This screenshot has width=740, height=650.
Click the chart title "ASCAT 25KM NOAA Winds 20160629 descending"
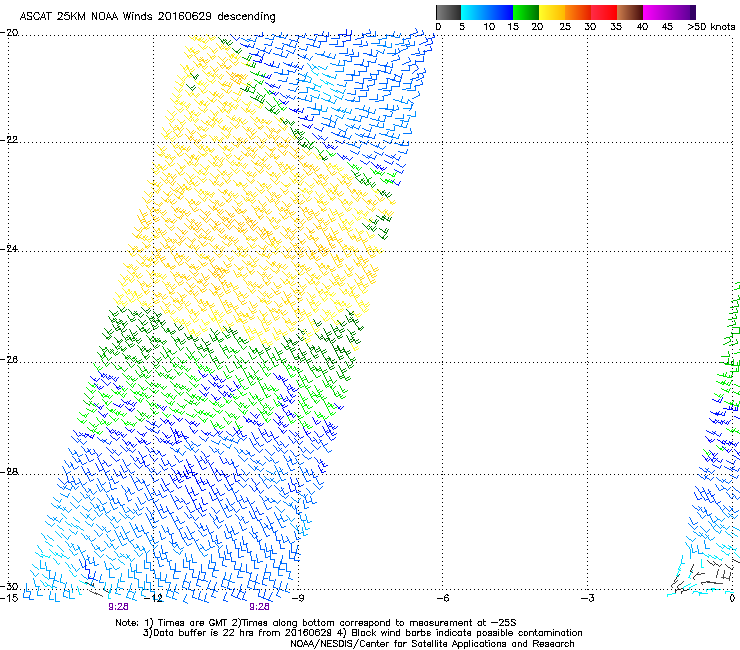(x=148, y=17)
